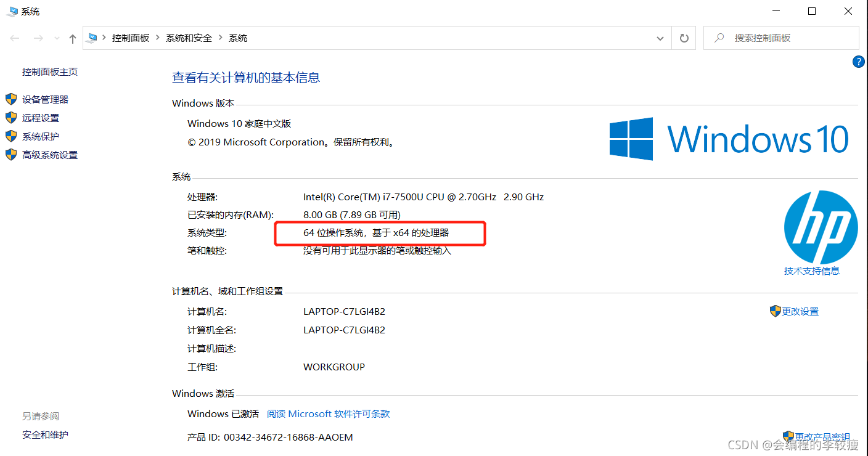Click the 搜索控制面板 search field

pyautogui.click(x=781, y=38)
